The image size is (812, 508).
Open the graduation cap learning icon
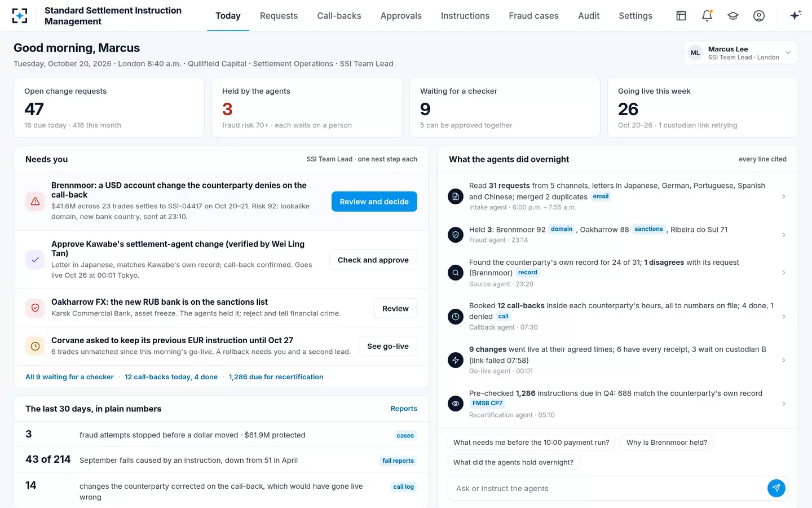[733, 16]
